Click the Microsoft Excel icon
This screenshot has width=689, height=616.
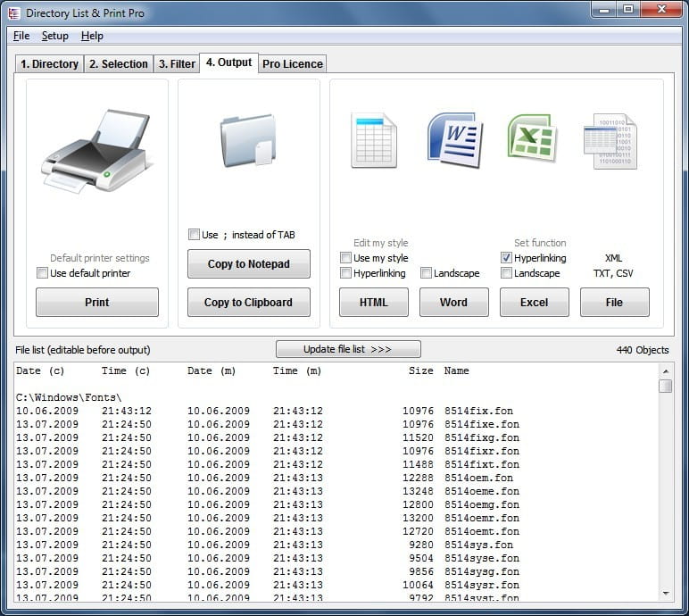click(x=533, y=138)
